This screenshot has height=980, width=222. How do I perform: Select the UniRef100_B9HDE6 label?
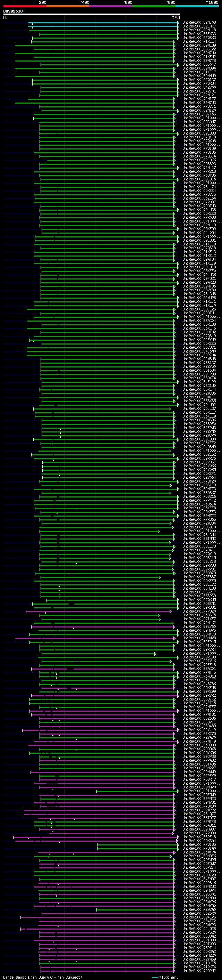tap(199, 856)
